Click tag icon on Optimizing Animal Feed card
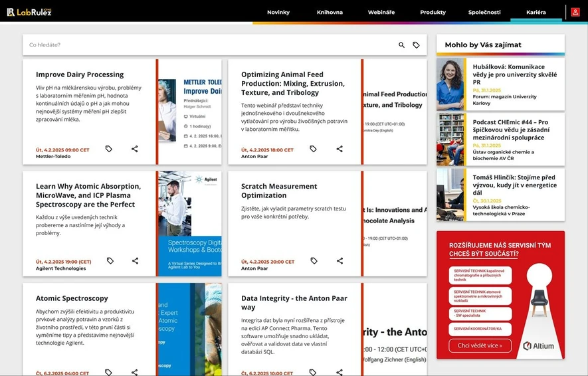 (313, 149)
